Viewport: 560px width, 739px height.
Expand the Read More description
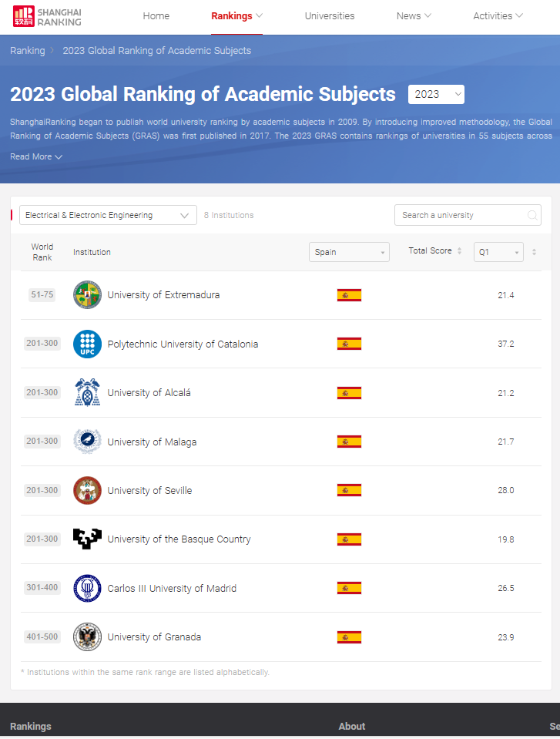[x=36, y=156]
